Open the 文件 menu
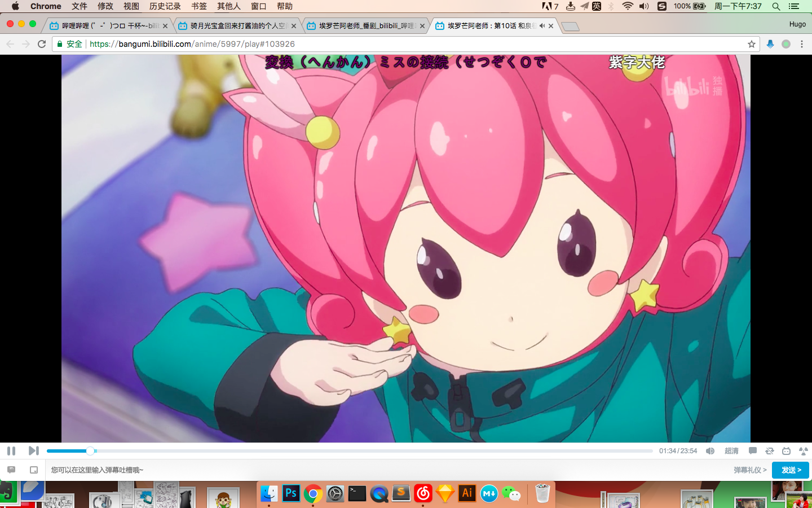 [80, 6]
